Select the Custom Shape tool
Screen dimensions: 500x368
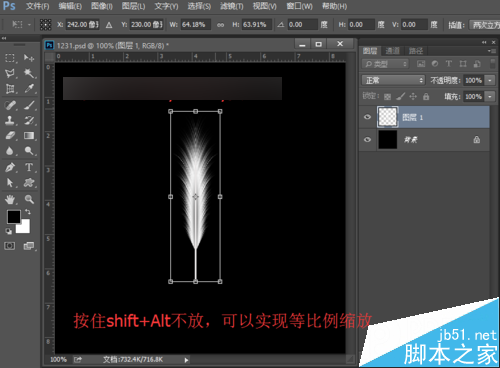pos(29,182)
